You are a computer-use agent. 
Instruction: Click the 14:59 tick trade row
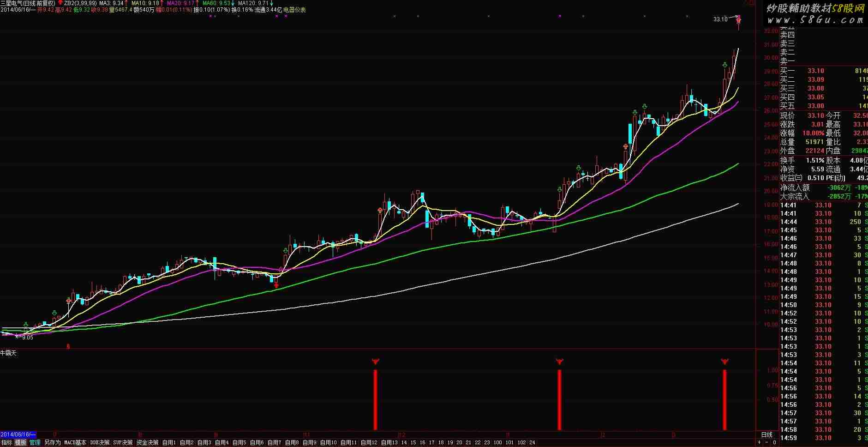pos(824,438)
